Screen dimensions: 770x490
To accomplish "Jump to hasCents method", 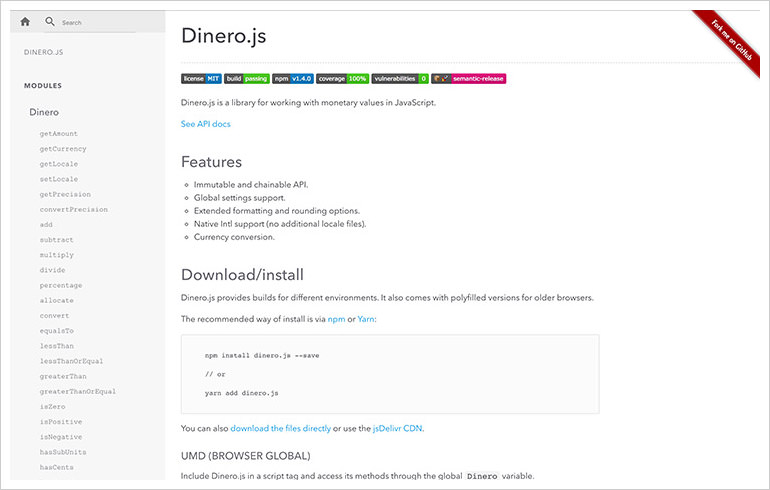I will click(x=56, y=467).
